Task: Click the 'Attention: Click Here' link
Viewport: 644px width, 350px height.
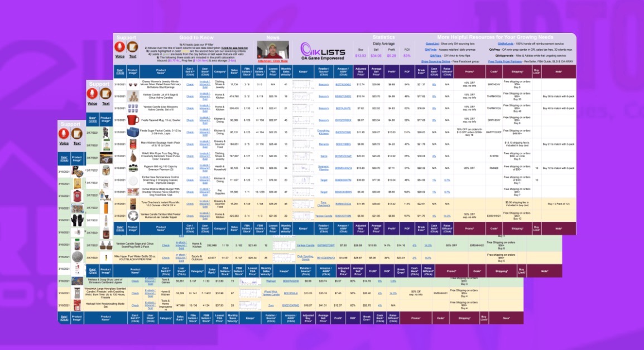Action: (273, 61)
